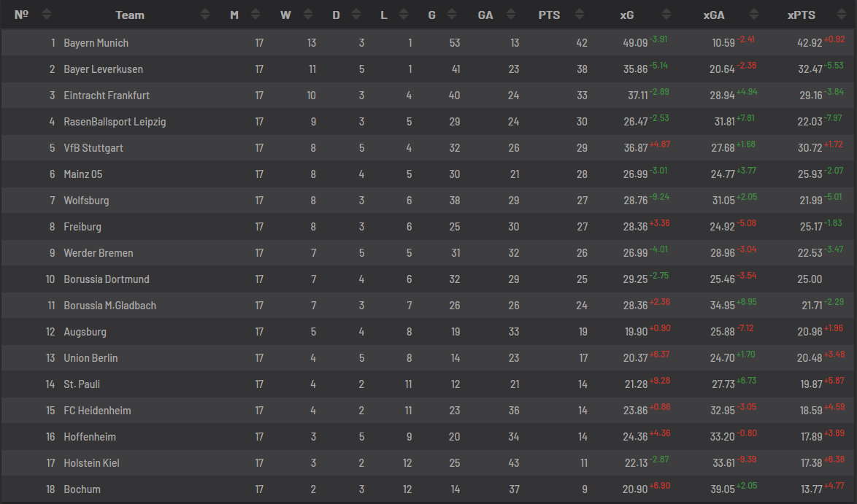Select the Eintracht Frankfurt team name

107,95
